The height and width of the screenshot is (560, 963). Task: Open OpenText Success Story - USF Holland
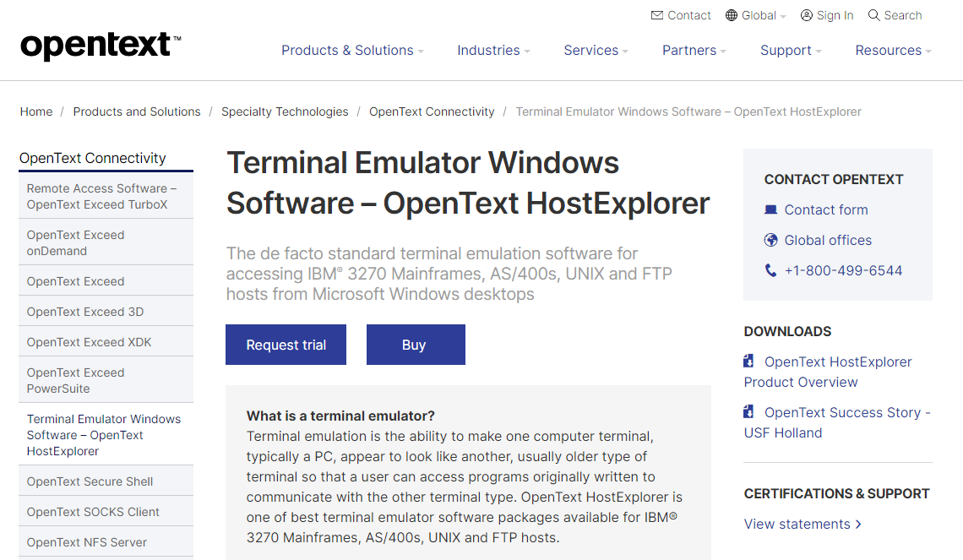point(837,422)
